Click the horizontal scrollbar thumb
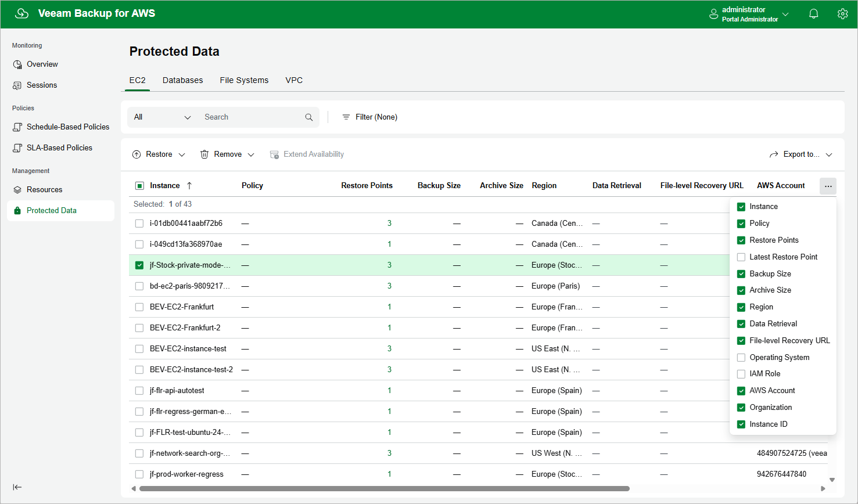The width and height of the screenshot is (858, 504). coord(385,489)
